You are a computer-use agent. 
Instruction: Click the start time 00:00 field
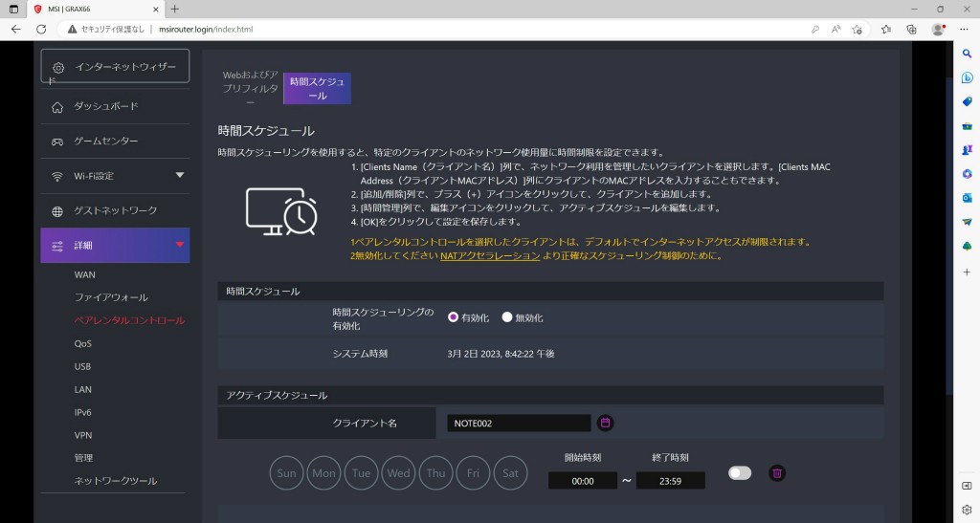click(x=583, y=481)
